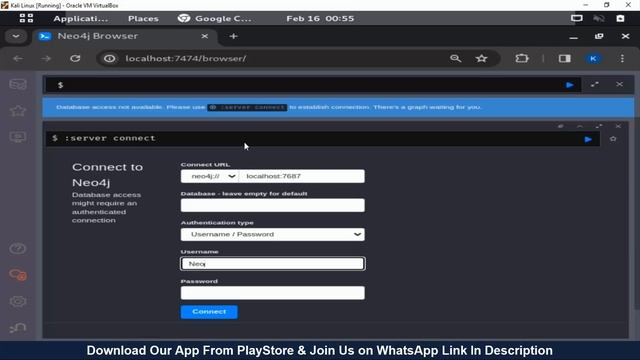Open the Kali workspace overview grid icon
Screen dimensions: 640x360
(26, 18)
